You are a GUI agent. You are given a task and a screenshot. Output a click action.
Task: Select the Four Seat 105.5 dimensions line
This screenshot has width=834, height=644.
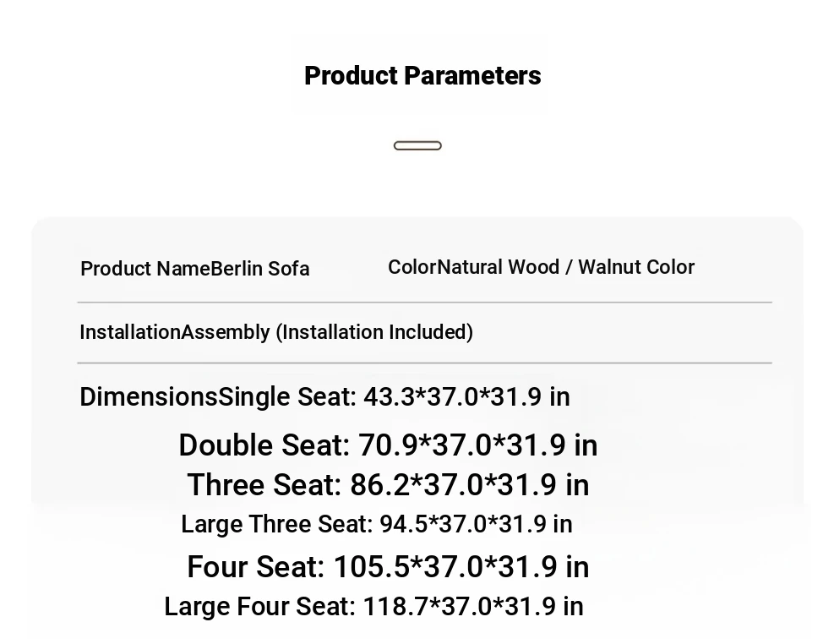click(x=388, y=567)
